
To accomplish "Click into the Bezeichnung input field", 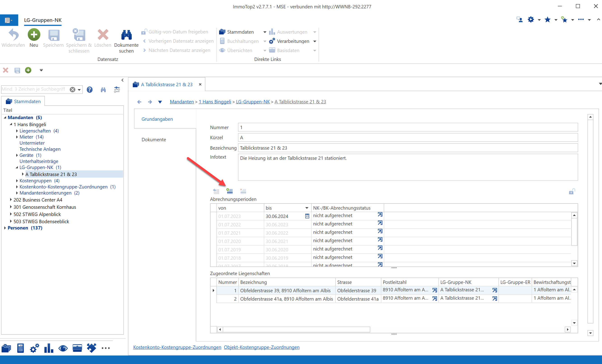I will (x=408, y=148).
